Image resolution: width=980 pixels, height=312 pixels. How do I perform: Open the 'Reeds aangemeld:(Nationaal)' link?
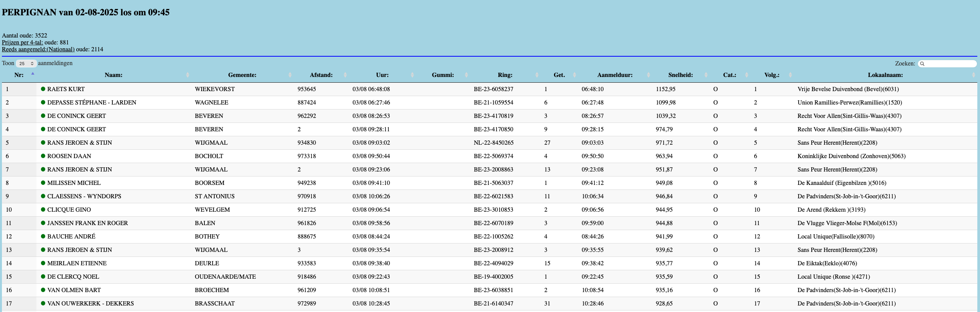point(38,49)
